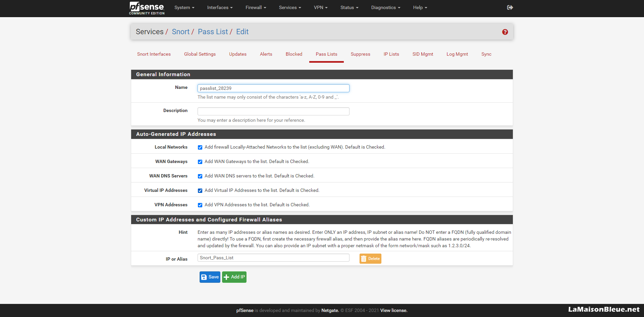
Task: Open the Log Mgmt tab
Action: point(457,54)
